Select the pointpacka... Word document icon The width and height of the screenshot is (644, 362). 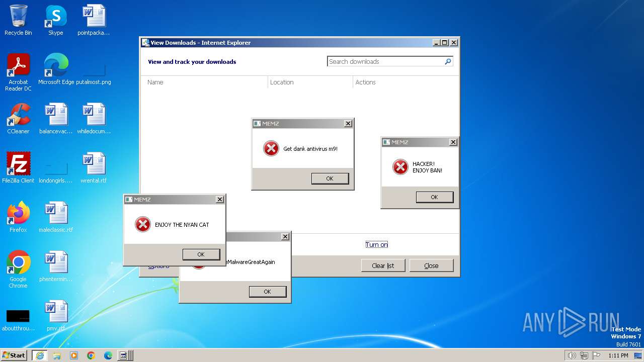pyautogui.click(x=94, y=20)
